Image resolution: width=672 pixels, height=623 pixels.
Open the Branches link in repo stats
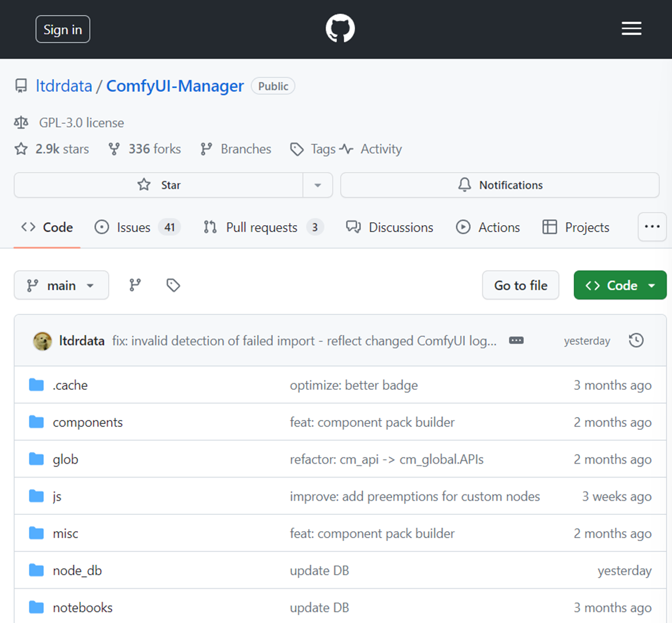tap(246, 149)
